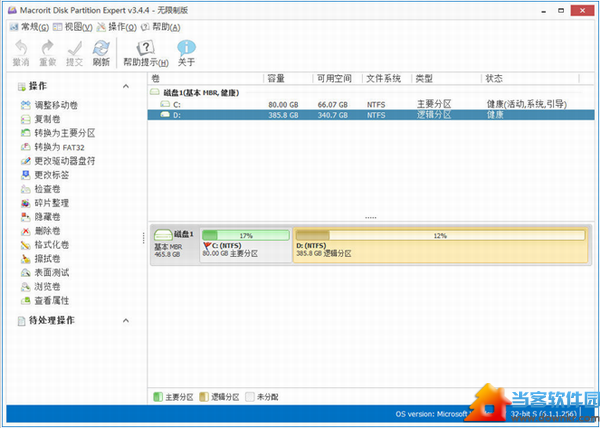Select 更改标签 change label operation
Image resolution: width=600 pixels, height=428 pixels.
point(45,175)
